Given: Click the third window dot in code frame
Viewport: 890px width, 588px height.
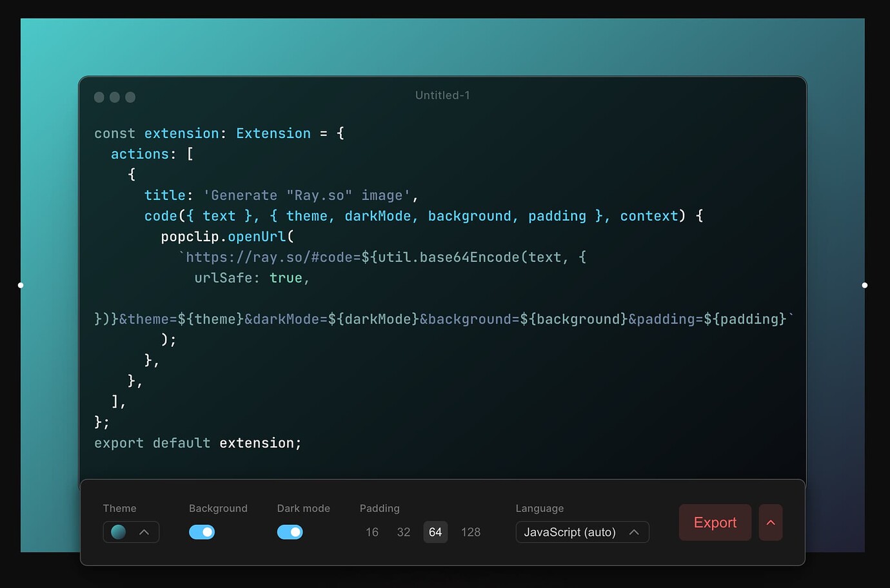Looking at the screenshot, I should (130, 97).
